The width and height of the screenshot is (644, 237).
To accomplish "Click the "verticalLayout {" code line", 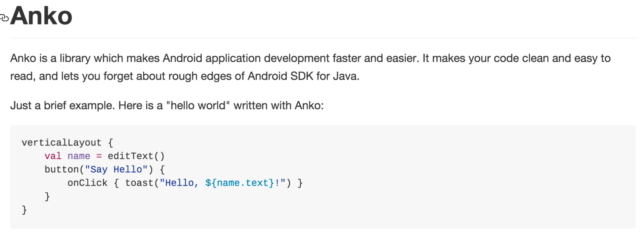I will (68, 143).
